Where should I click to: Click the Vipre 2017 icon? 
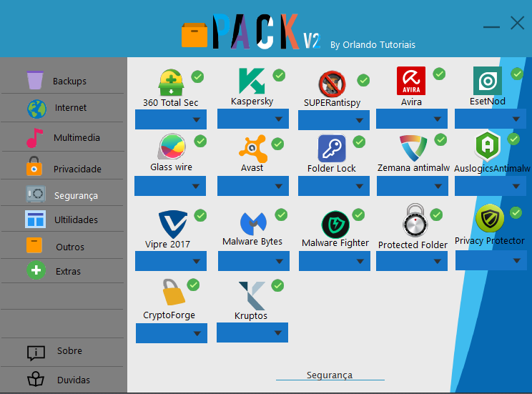coord(173,225)
